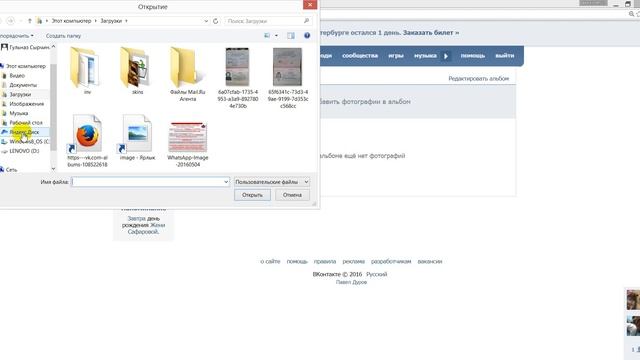Image resolution: width=640 pixels, height=360 pixels.
Task: Click Русский language link in footer
Action: point(376,274)
